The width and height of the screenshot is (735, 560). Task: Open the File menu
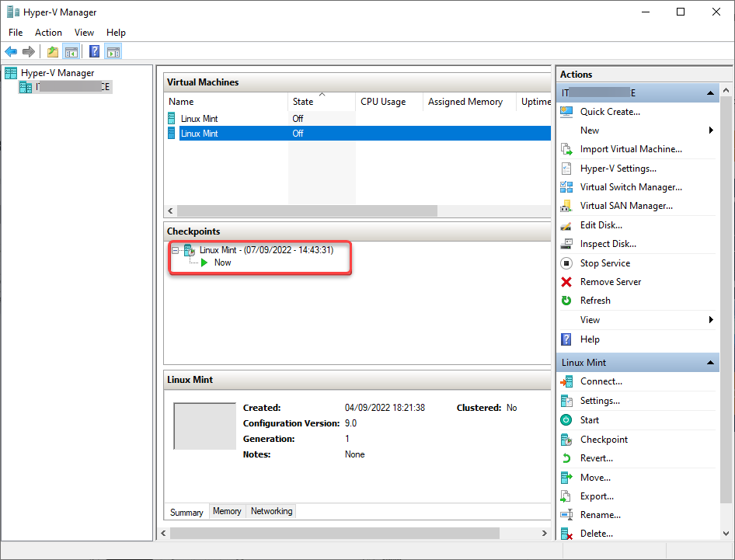16,33
